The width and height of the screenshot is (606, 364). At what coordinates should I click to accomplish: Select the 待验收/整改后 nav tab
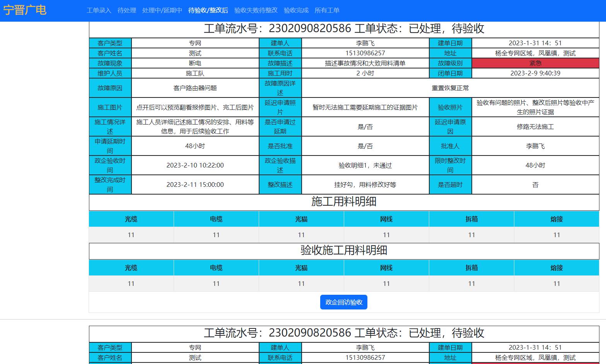[208, 10]
